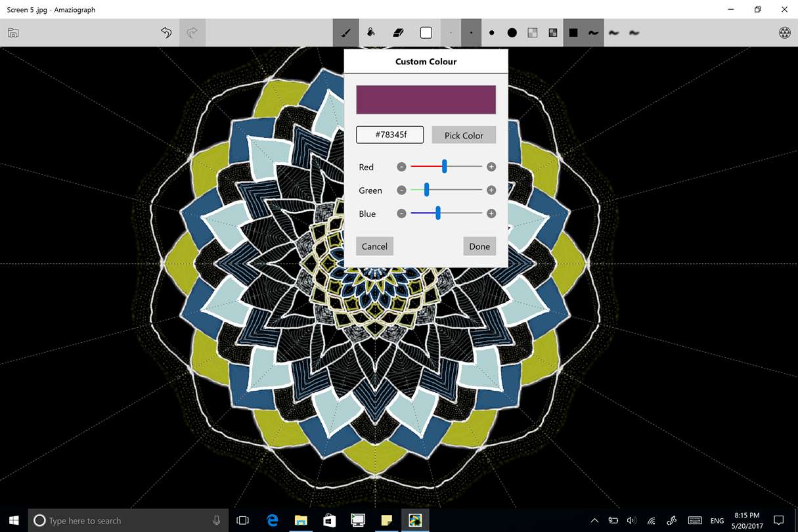Open the Wi-Fi network tray icon

652,520
